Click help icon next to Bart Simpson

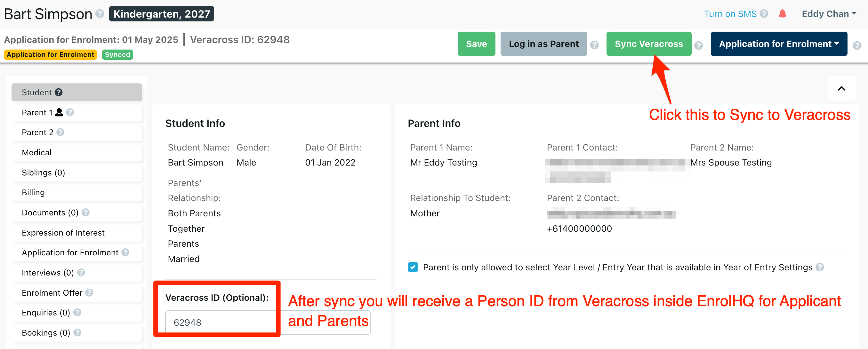point(100,14)
